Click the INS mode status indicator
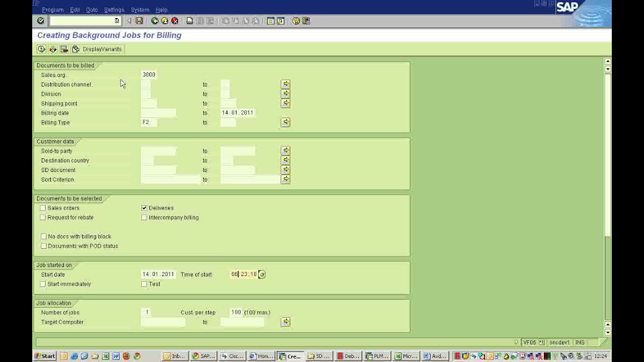Image resolution: width=644 pixels, height=362 pixels. [580, 342]
